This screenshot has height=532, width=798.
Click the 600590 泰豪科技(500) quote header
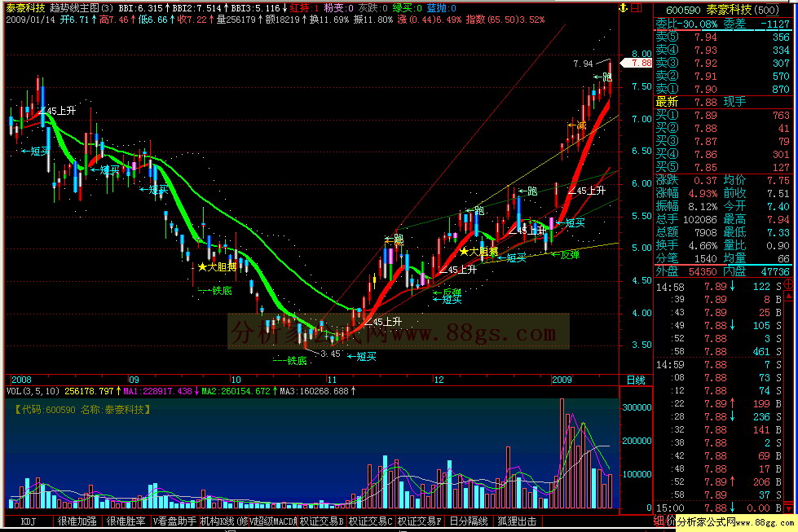point(722,10)
